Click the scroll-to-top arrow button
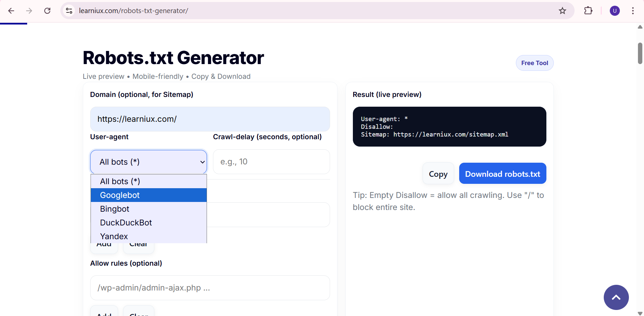The height and width of the screenshot is (316, 644). [x=616, y=297]
